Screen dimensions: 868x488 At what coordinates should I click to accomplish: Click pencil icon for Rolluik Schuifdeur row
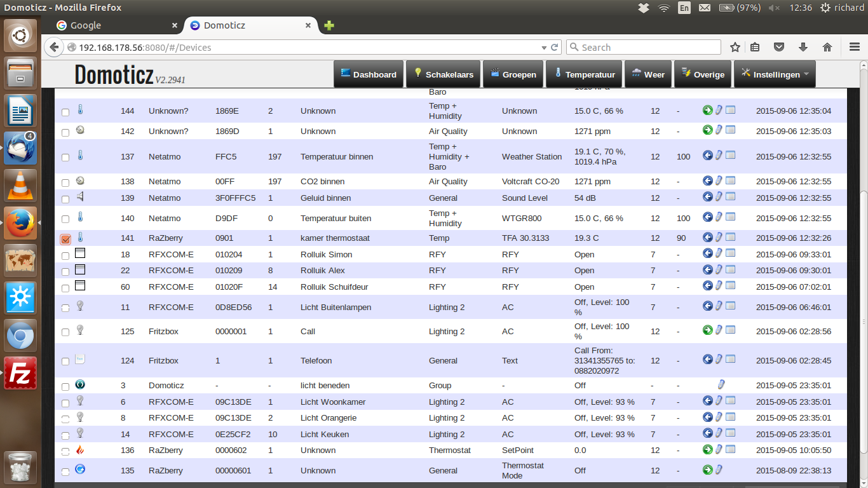[x=719, y=285]
